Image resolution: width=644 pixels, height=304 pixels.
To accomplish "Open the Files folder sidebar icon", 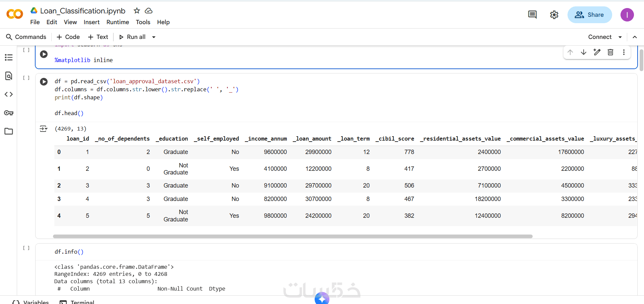I will [x=9, y=131].
